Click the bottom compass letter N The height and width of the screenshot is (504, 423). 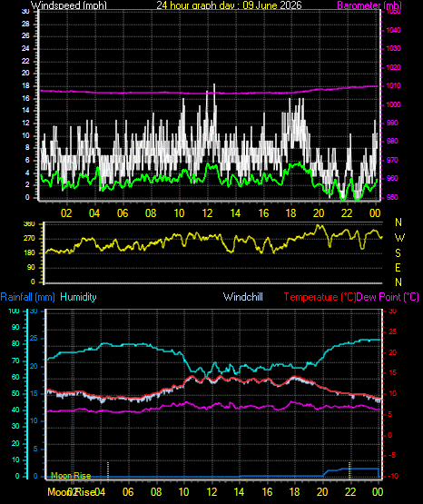[x=398, y=282]
